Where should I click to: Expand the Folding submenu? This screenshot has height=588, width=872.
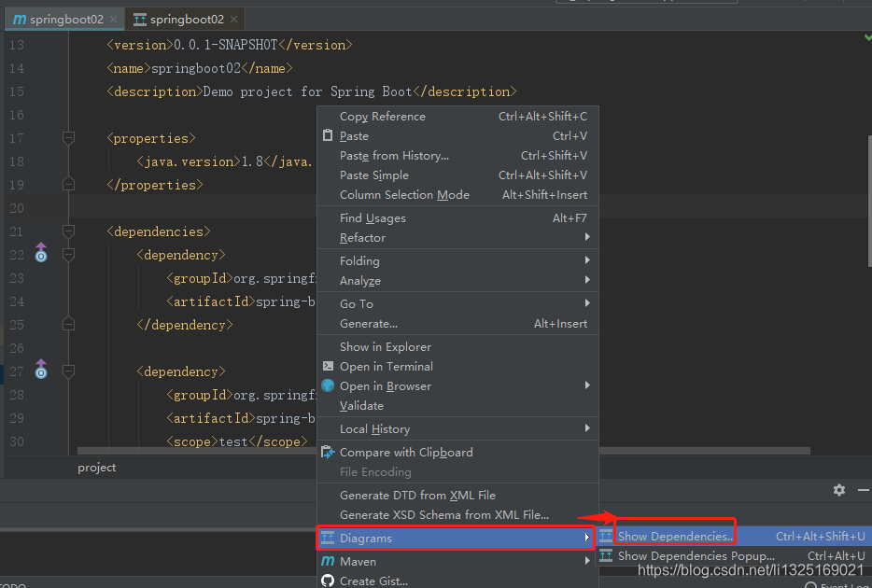(457, 260)
